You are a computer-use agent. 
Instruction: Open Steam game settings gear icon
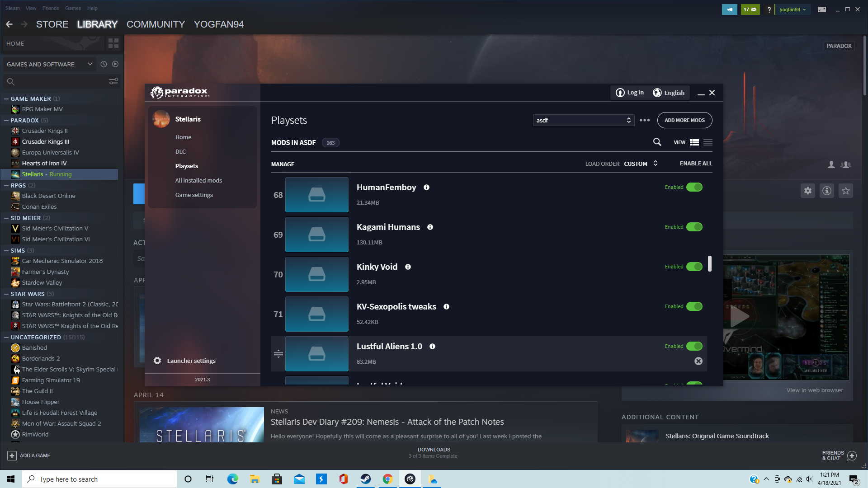pyautogui.click(x=808, y=191)
